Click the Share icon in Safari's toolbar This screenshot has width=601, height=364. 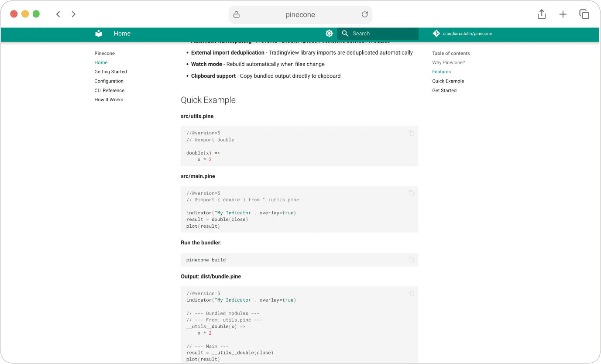click(541, 14)
